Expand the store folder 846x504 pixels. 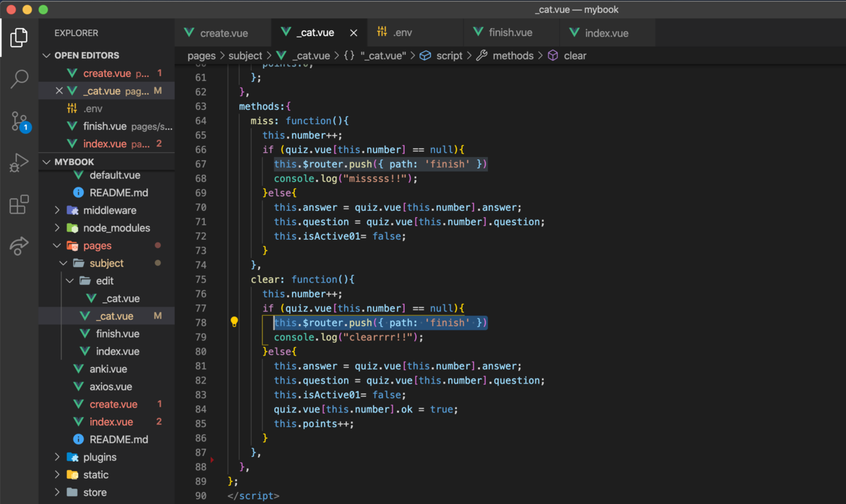pos(58,492)
